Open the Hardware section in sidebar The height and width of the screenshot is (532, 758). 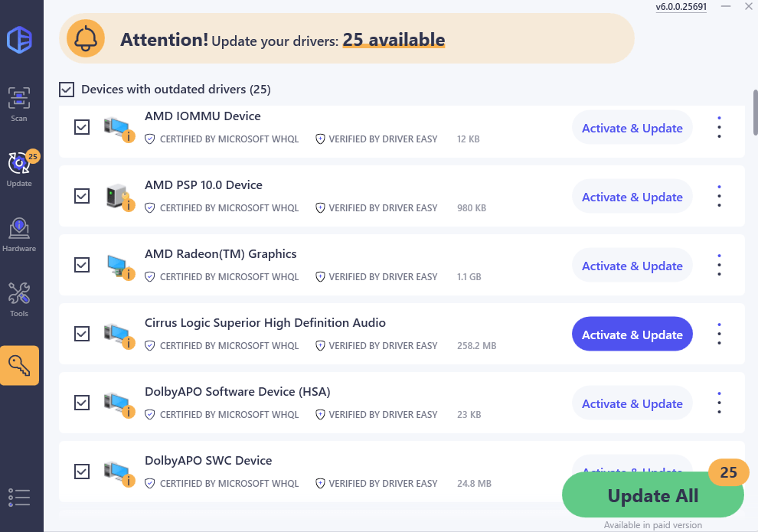coord(19,234)
